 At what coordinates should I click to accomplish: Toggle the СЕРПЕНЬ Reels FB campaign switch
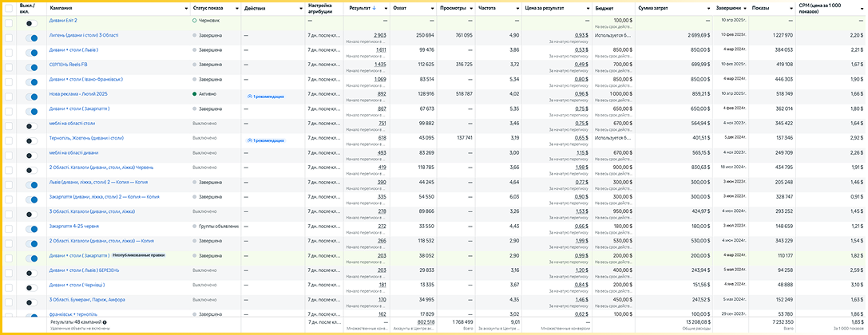pos(32,68)
